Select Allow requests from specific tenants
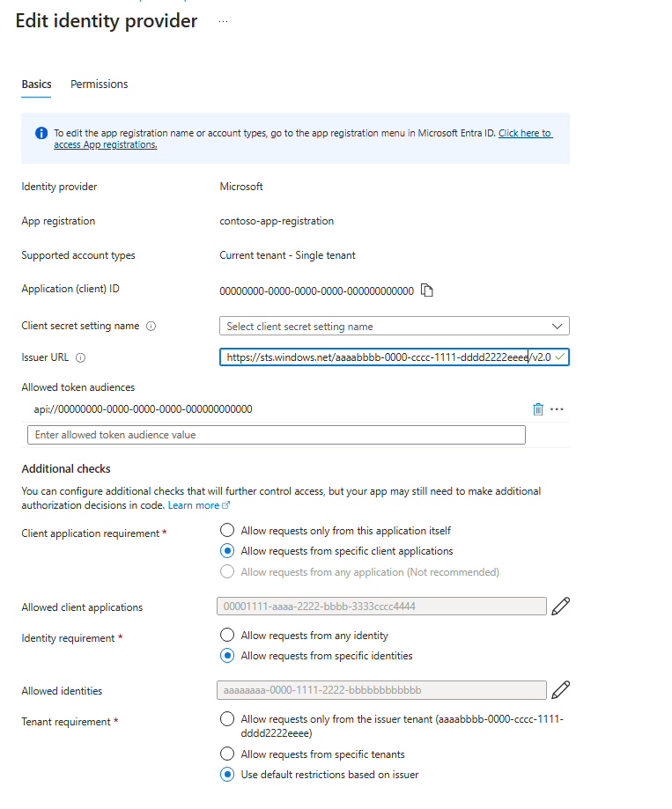Viewport: 672px width, 809px height. pyautogui.click(x=227, y=754)
